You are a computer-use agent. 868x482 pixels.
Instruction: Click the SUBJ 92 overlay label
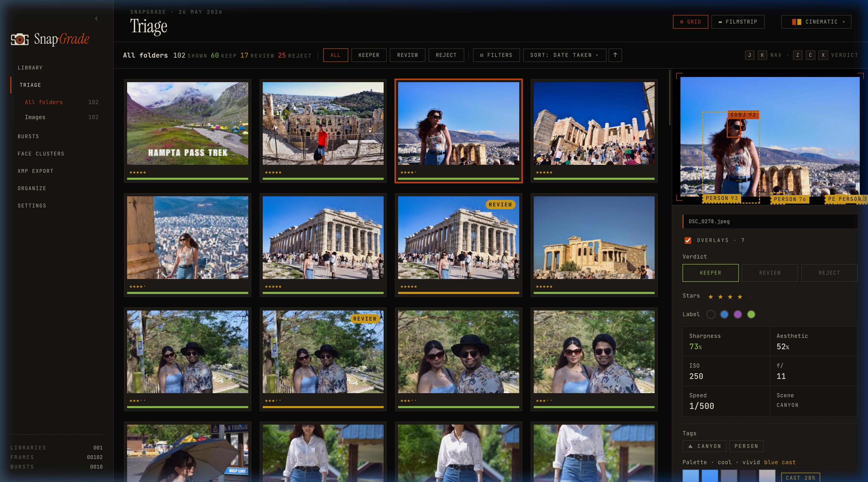(x=743, y=114)
